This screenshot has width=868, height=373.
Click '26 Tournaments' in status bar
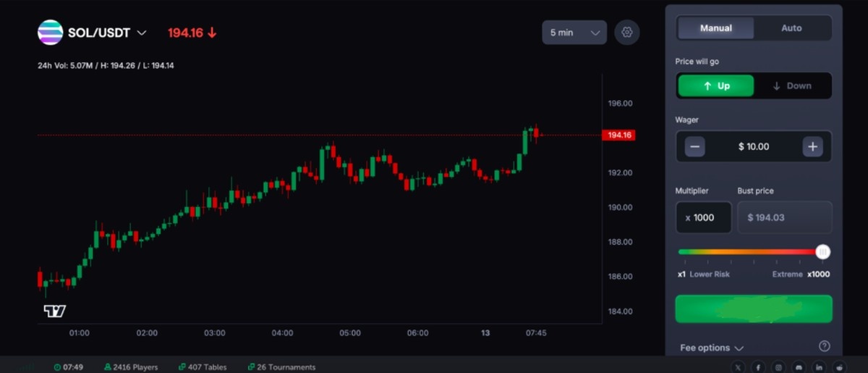tap(286, 367)
